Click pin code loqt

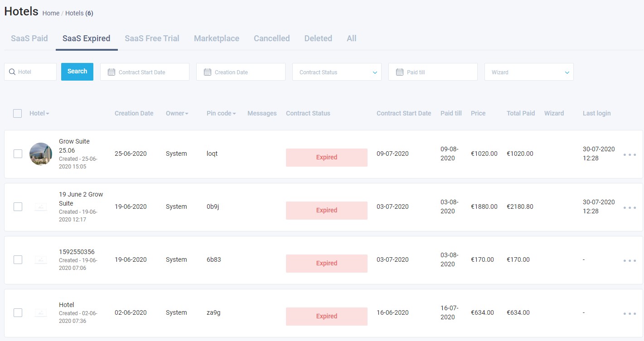pos(212,154)
